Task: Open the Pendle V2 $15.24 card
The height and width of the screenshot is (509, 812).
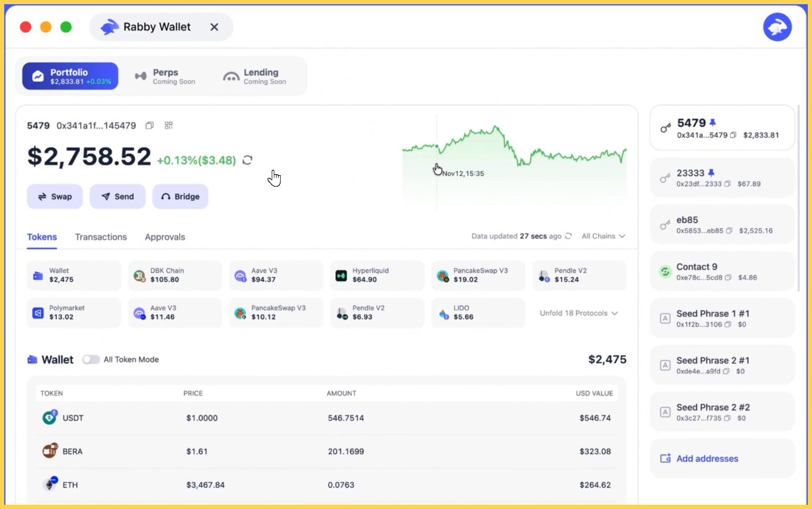Action: click(579, 276)
